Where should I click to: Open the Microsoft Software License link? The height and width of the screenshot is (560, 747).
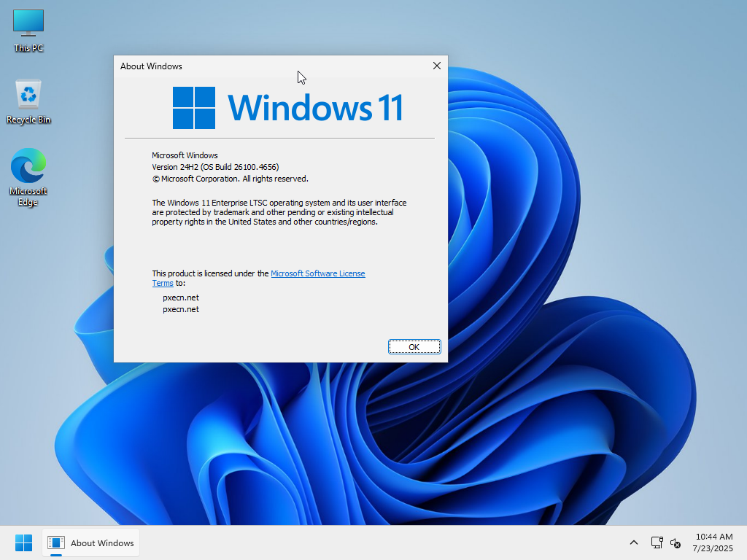pyautogui.click(x=317, y=273)
